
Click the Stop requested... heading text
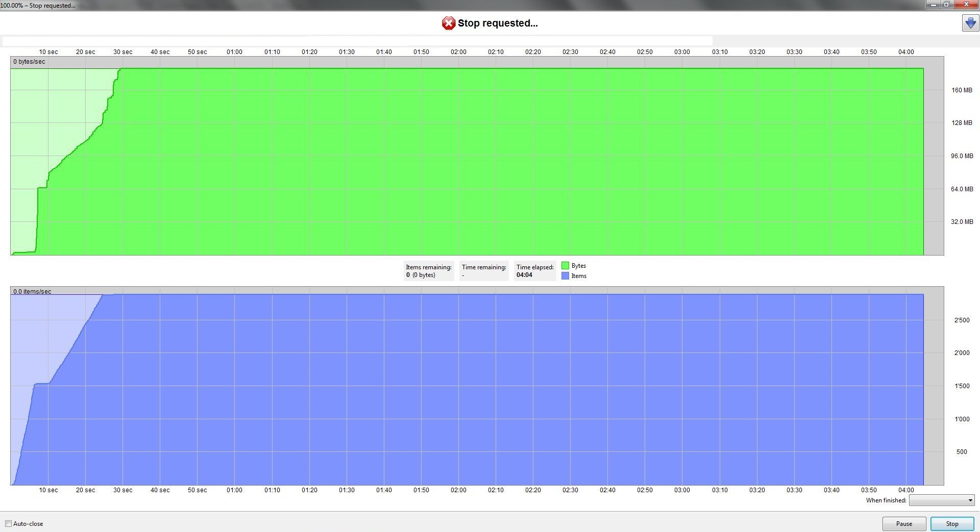(498, 23)
